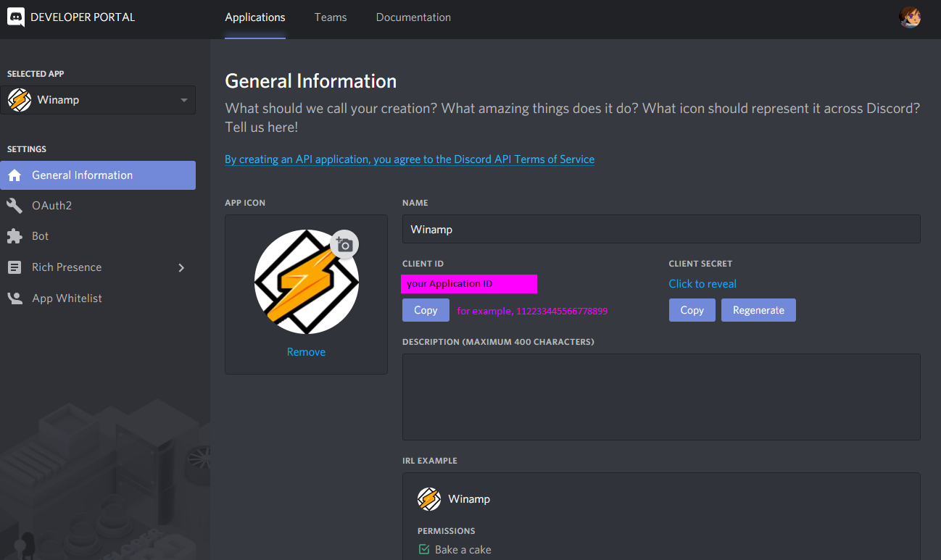Click the camera upload icon on app icon
941x560 pixels.
[344, 245]
